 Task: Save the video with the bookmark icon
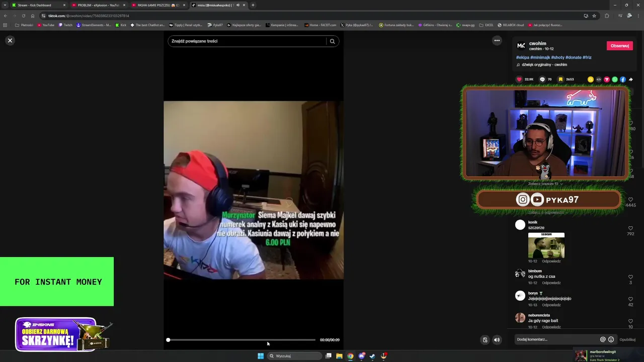coord(560,79)
